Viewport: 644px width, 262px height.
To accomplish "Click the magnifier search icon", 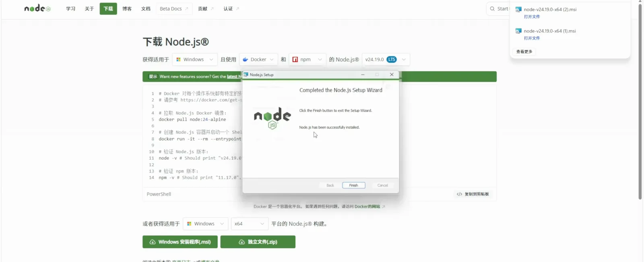I will point(492,8).
